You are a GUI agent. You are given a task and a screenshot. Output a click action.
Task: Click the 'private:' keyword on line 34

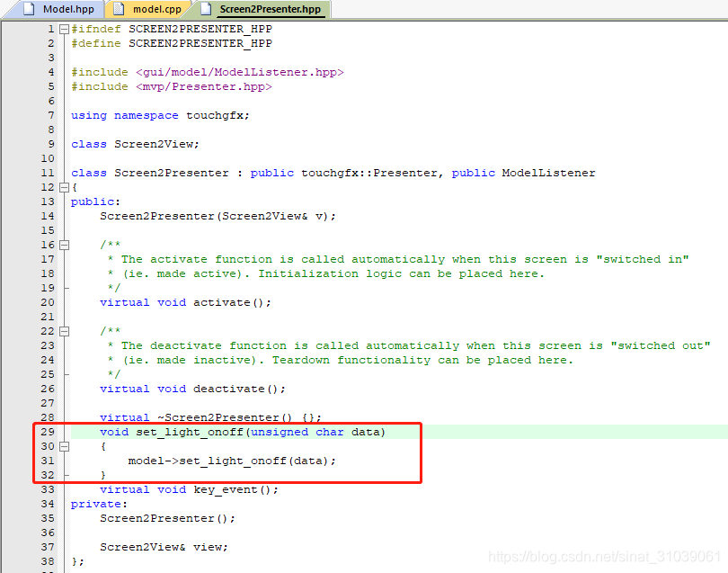click(99, 505)
